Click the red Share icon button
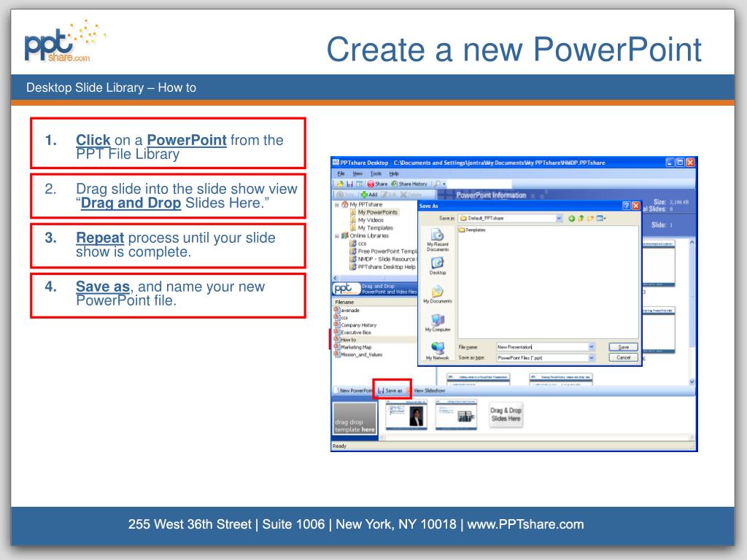The height and width of the screenshot is (560, 747). (377, 184)
